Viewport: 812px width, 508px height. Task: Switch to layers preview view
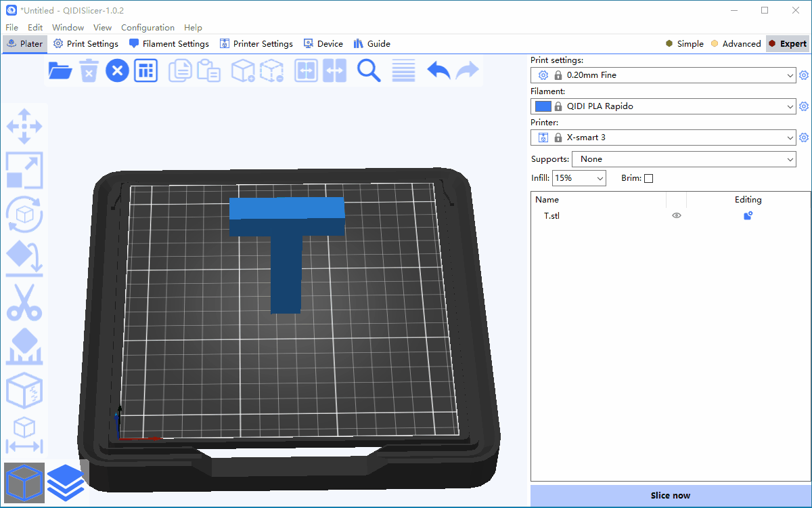click(66, 482)
